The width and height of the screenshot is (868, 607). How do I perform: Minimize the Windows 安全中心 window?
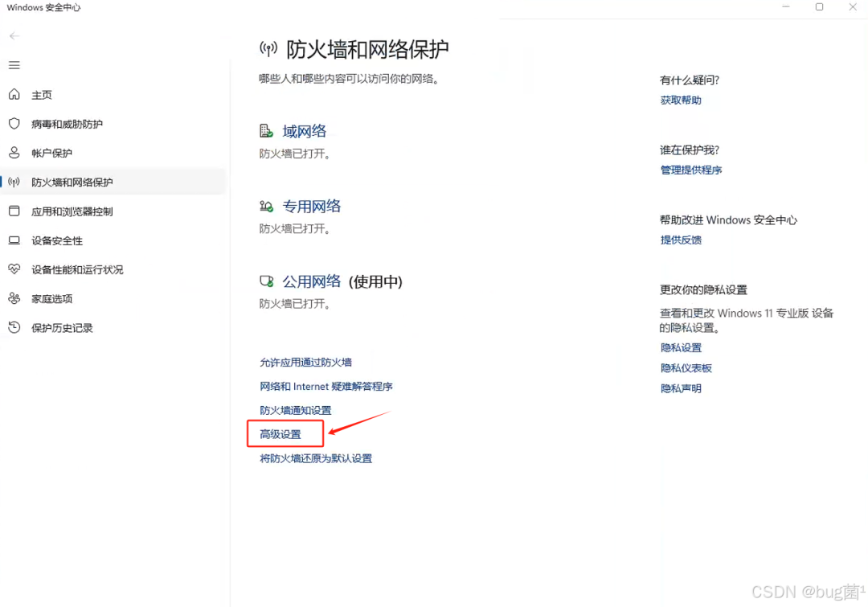click(785, 7)
